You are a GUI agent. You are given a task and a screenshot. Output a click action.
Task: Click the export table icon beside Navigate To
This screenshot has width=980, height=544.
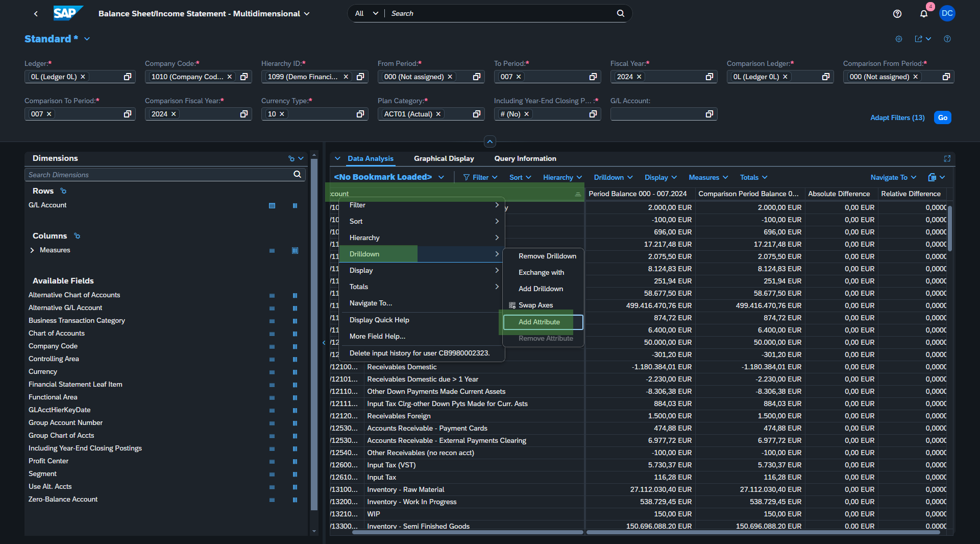pyautogui.click(x=932, y=177)
